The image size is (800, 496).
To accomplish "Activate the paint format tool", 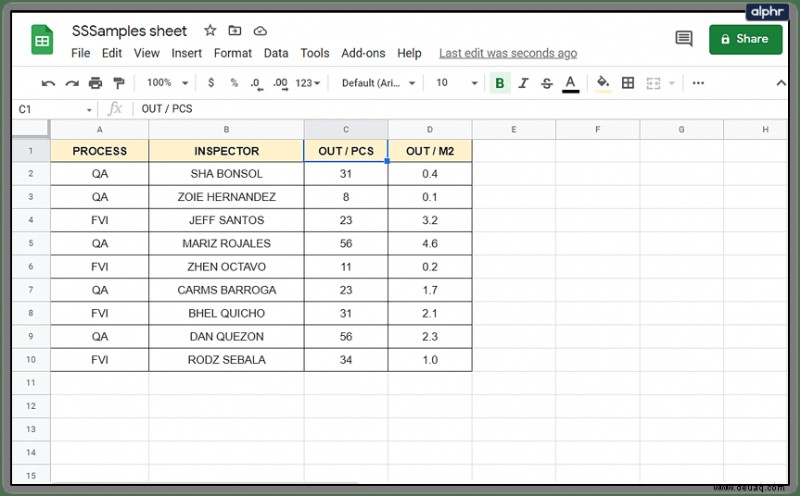I will 119,83.
